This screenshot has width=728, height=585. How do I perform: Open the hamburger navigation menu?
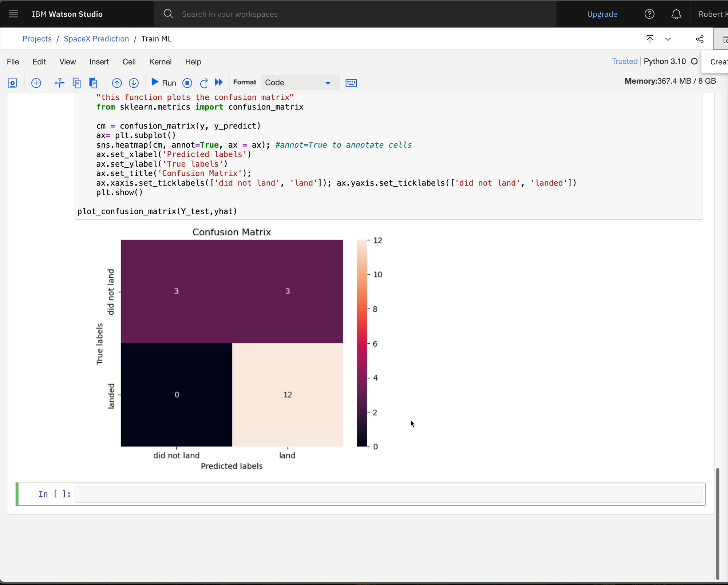pos(13,14)
